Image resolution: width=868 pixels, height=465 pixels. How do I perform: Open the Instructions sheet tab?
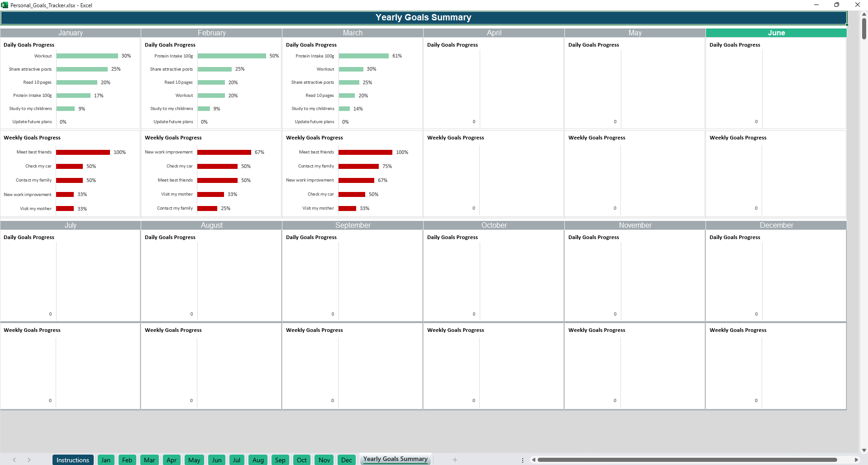[x=73, y=460]
